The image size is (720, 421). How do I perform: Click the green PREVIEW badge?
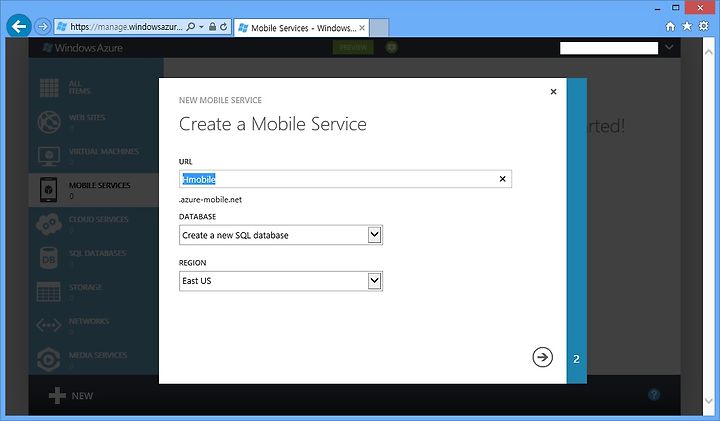point(353,47)
